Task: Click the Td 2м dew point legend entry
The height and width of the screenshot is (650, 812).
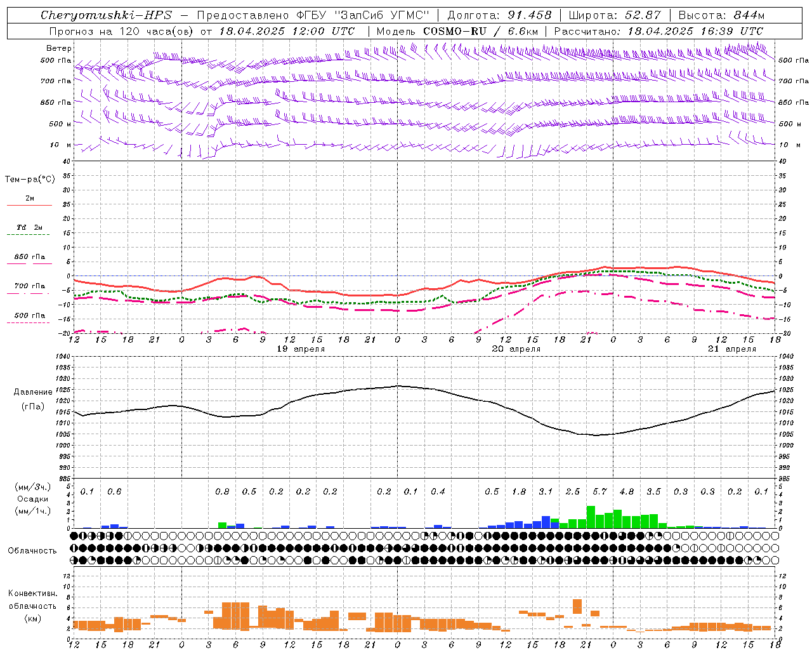Action: coord(29,227)
